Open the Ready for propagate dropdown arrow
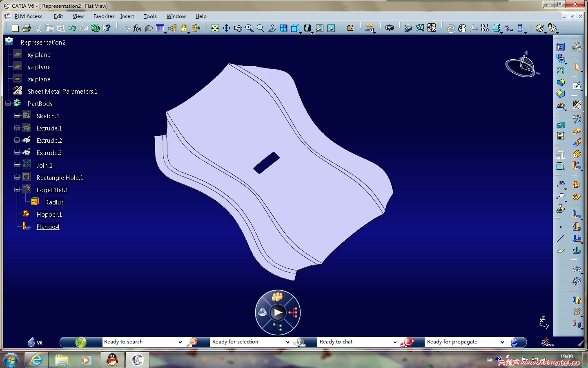 coord(502,342)
